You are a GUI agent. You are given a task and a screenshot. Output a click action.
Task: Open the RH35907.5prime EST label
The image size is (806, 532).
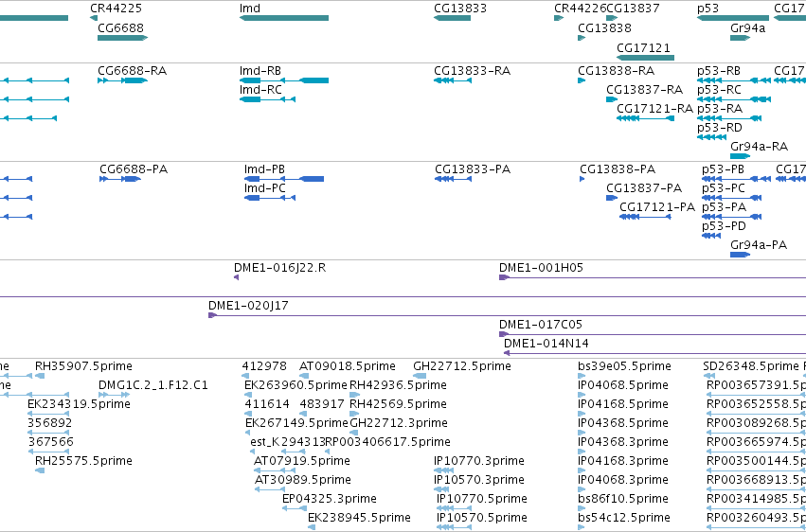click(83, 366)
